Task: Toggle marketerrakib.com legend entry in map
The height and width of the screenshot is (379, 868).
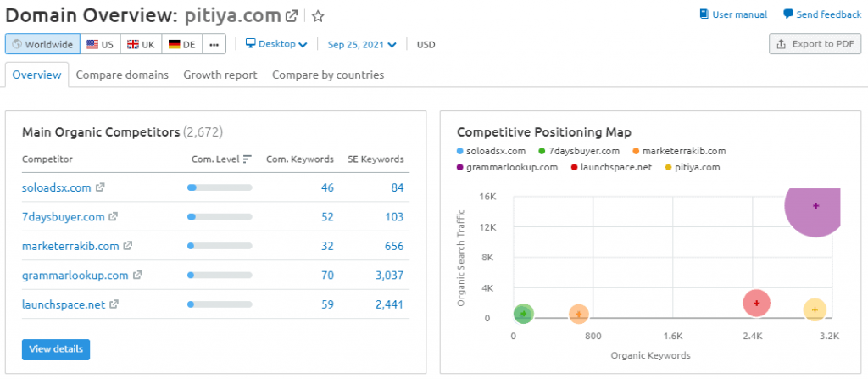Action: pyautogui.click(x=679, y=151)
